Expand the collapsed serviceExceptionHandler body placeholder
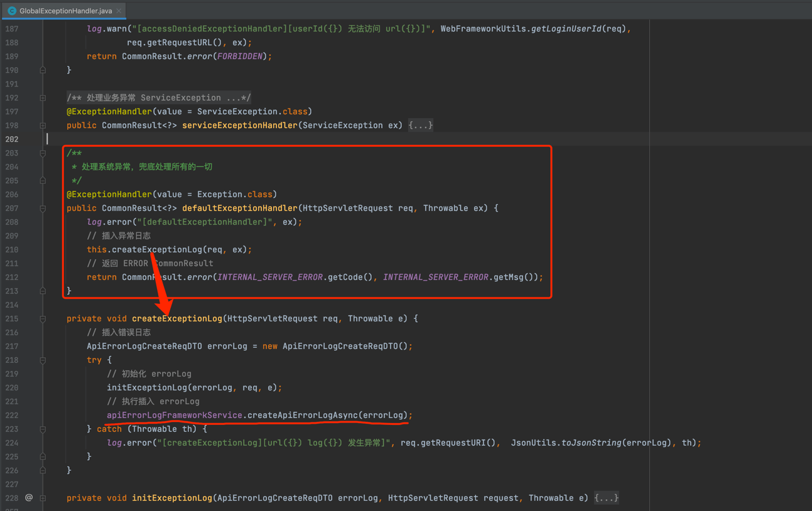This screenshot has height=511, width=812. tap(422, 125)
